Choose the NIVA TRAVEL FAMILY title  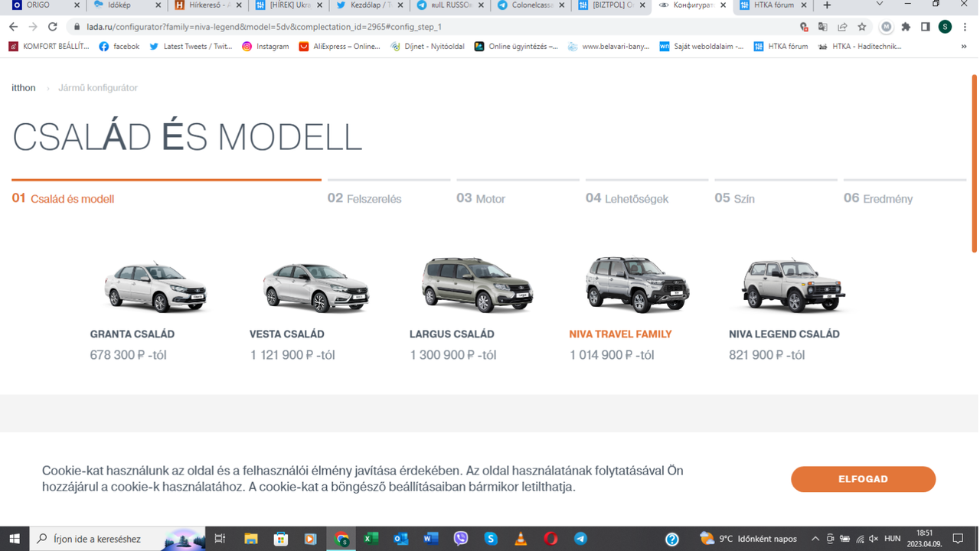pyautogui.click(x=620, y=334)
